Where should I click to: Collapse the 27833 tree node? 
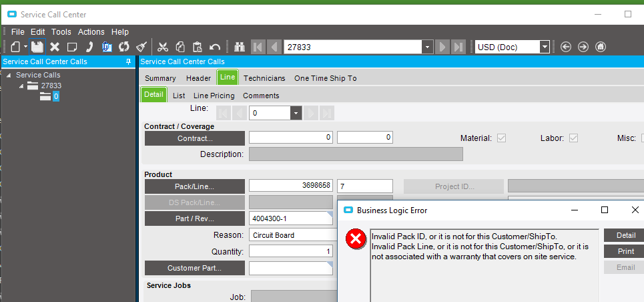pyautogui.click(x=21, y=86)
